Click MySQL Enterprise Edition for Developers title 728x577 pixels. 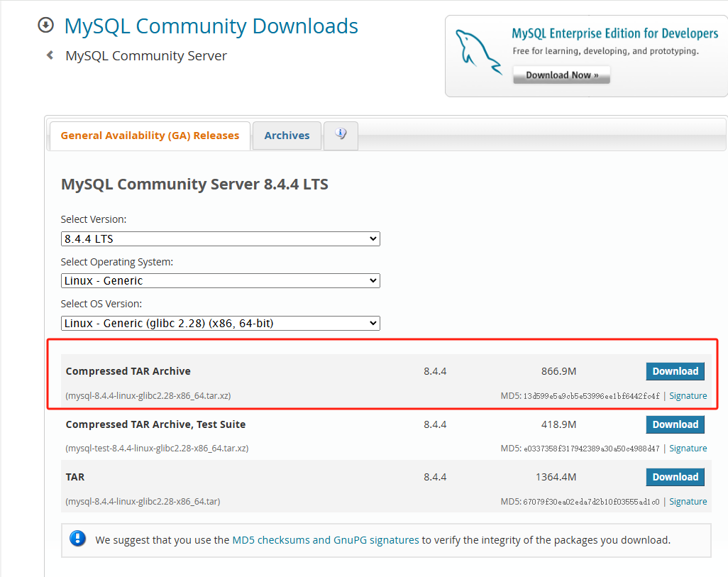click(x=614, y=33)
